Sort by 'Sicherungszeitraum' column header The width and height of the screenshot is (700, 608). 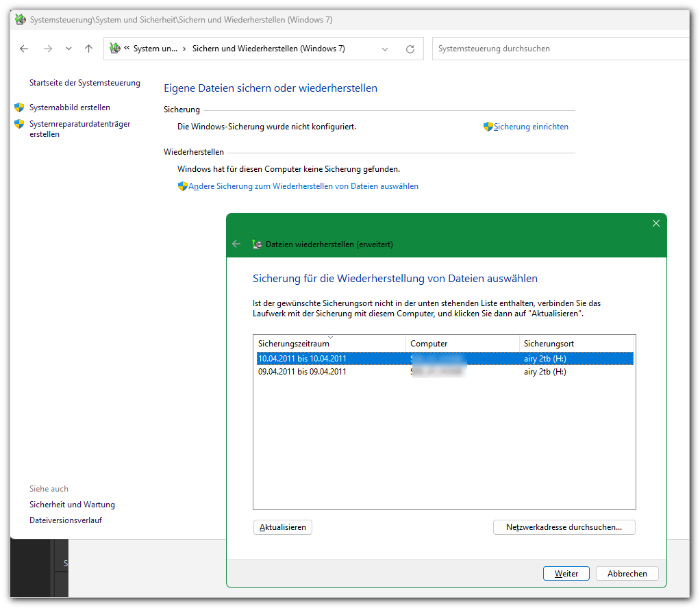pos(329,343)
